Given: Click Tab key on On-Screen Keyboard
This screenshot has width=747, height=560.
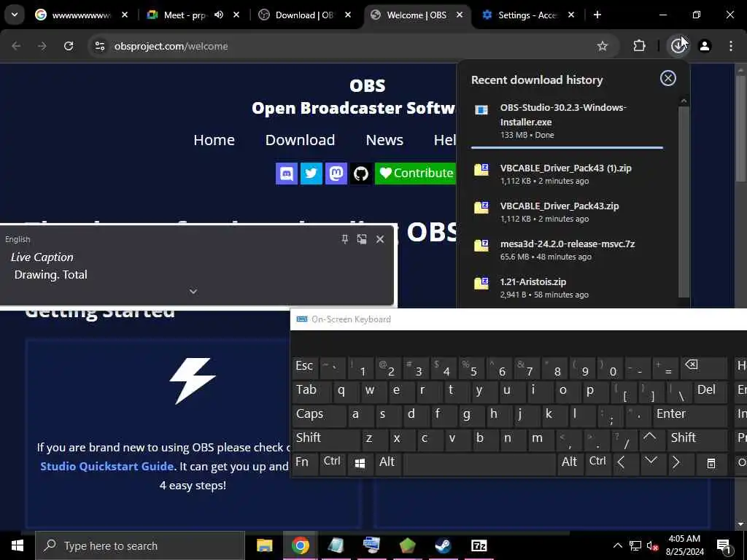Looking at the screenshot, I should (311, 391).
